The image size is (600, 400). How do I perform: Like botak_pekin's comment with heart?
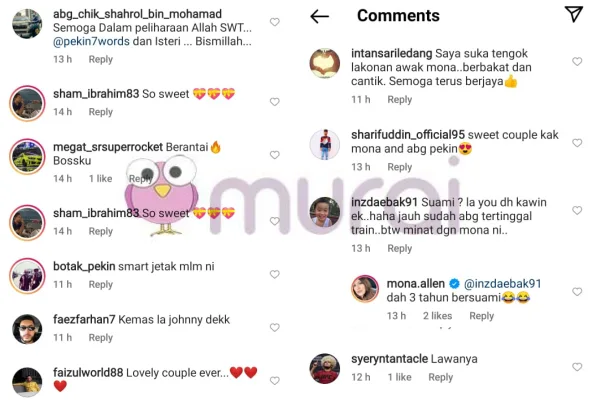274,274
